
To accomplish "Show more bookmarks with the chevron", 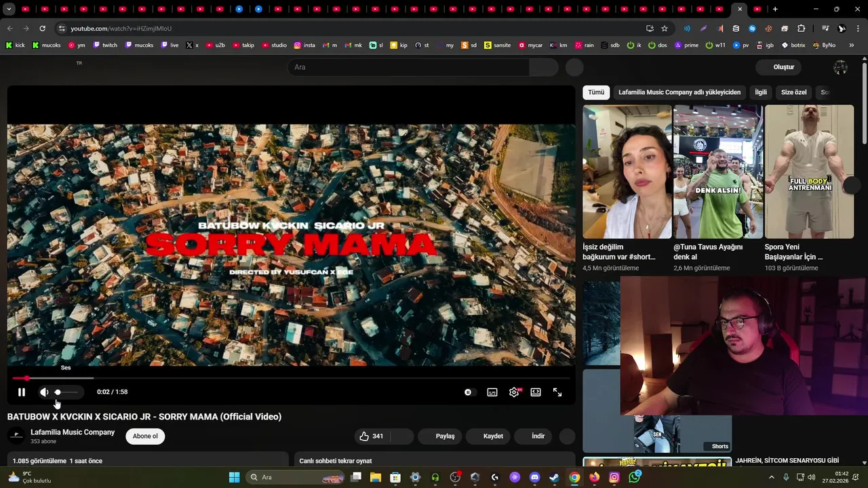I will click(x=852, y=45).
